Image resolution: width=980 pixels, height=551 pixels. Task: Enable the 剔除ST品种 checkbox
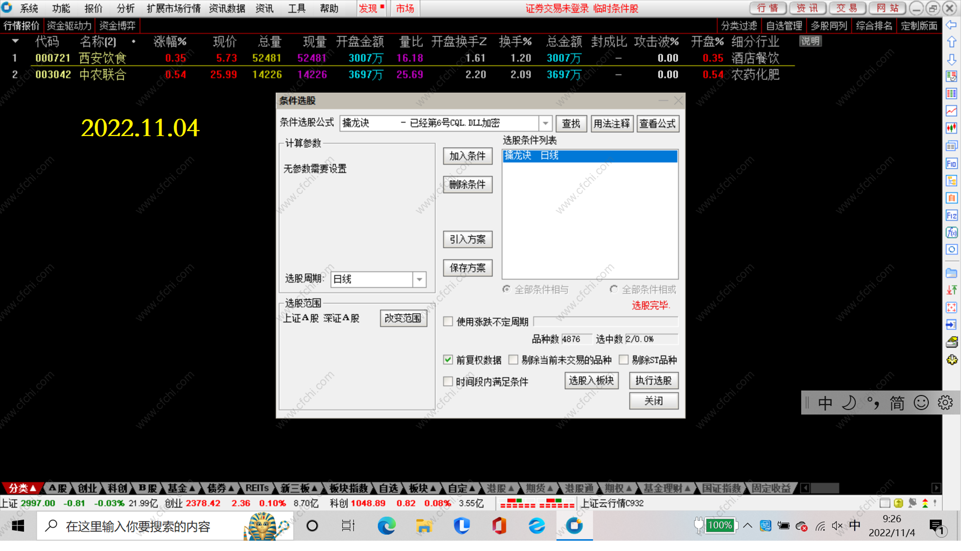624,360
